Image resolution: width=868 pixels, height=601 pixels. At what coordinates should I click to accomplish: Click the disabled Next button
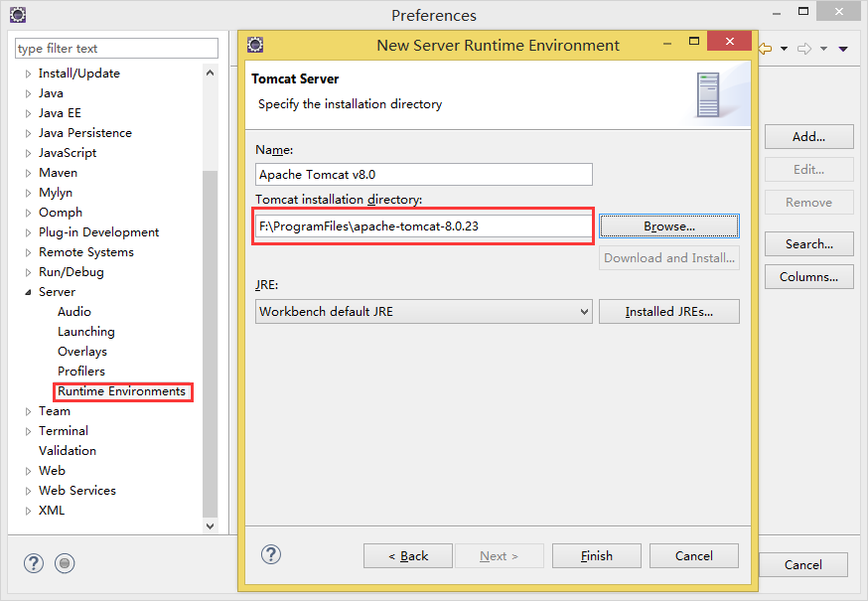500,555
